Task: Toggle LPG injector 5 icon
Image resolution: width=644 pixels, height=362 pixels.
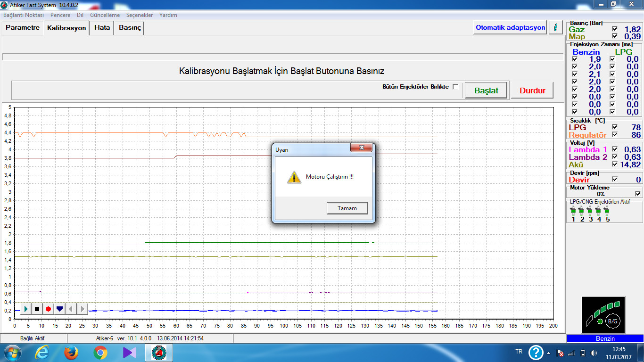Action: tap(607, 210)
